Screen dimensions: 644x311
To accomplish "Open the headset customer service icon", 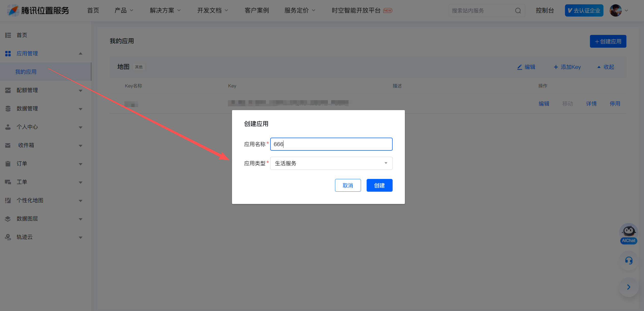I will pyautogui.click(x=629, y=261).
